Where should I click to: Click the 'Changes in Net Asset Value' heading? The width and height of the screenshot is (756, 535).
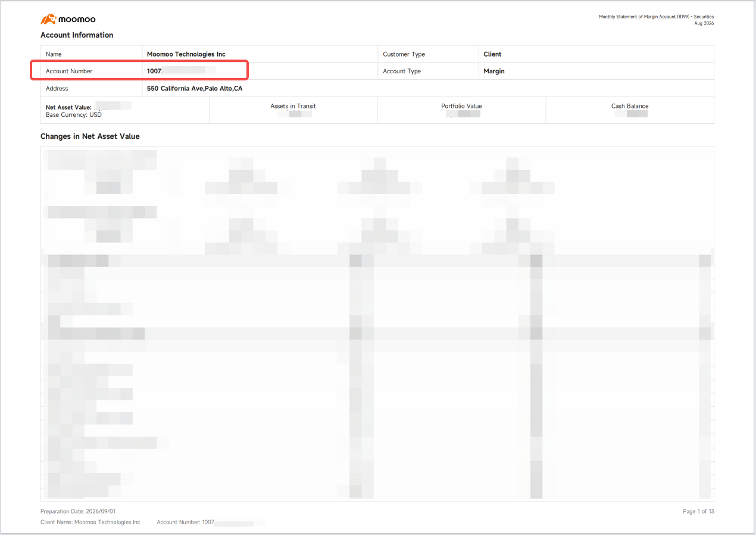click(90, 136)
